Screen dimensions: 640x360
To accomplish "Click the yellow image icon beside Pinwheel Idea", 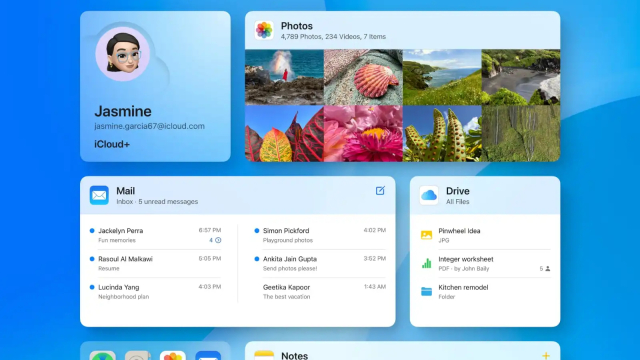I will 426,235.
